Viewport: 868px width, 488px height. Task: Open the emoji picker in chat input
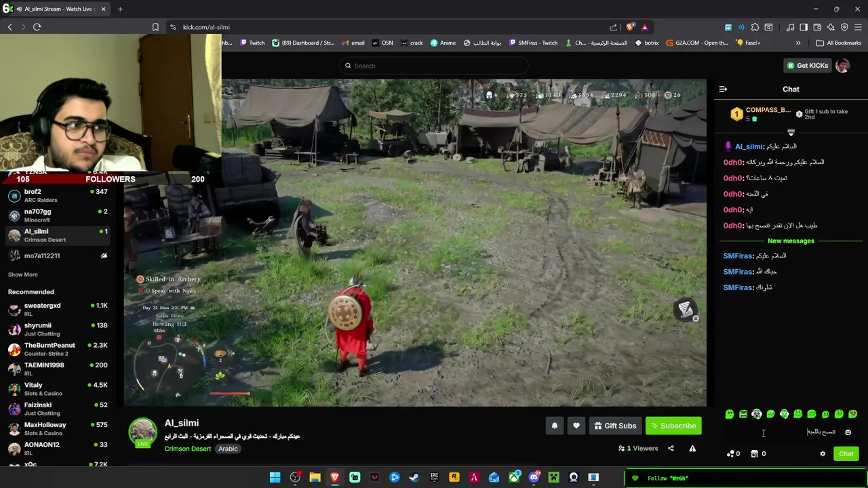pos(848,432)
